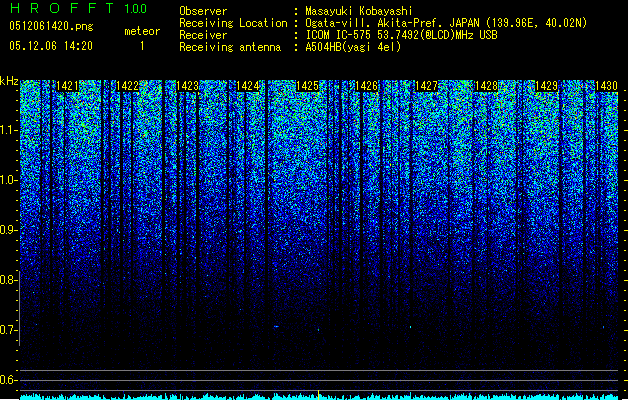Click the Receiving antenna field label
The height and width of the screenshot is (400, 629).
click(230, 47)
